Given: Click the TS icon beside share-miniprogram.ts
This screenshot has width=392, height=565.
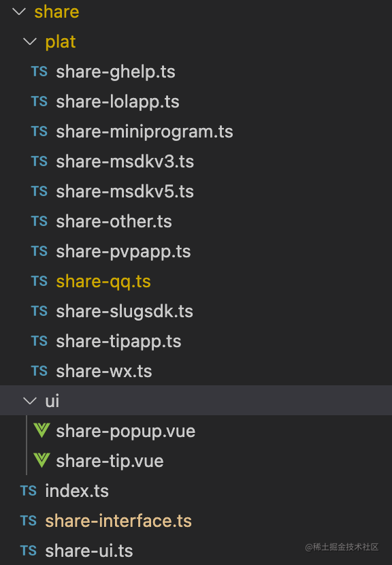Looking at the screenshot, I should tap(39, 131).
